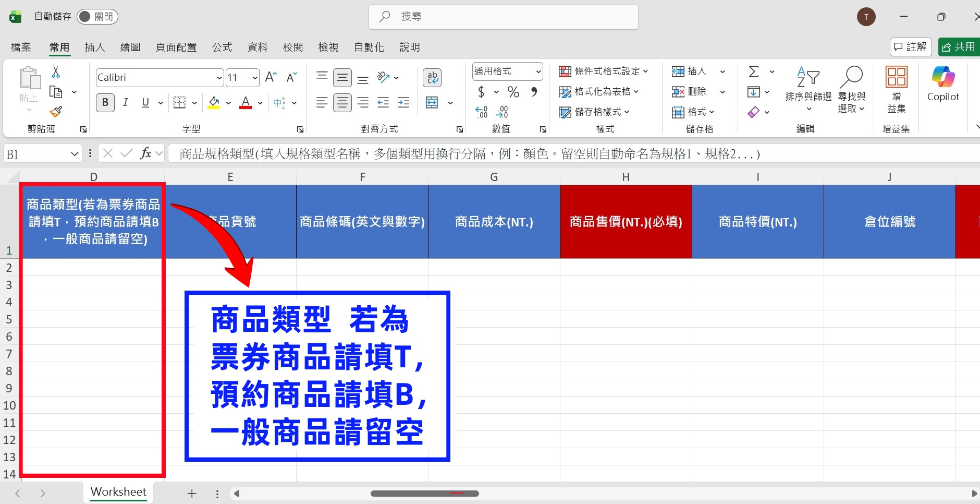Click the Cut scissors icon
The image size is (980, 504).
(56, 72)
